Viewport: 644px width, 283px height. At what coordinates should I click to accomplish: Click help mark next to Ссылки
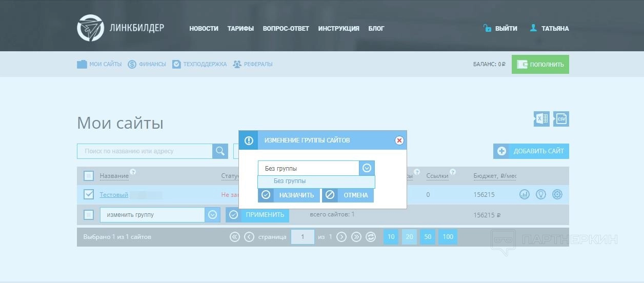(x=453, y=172)
